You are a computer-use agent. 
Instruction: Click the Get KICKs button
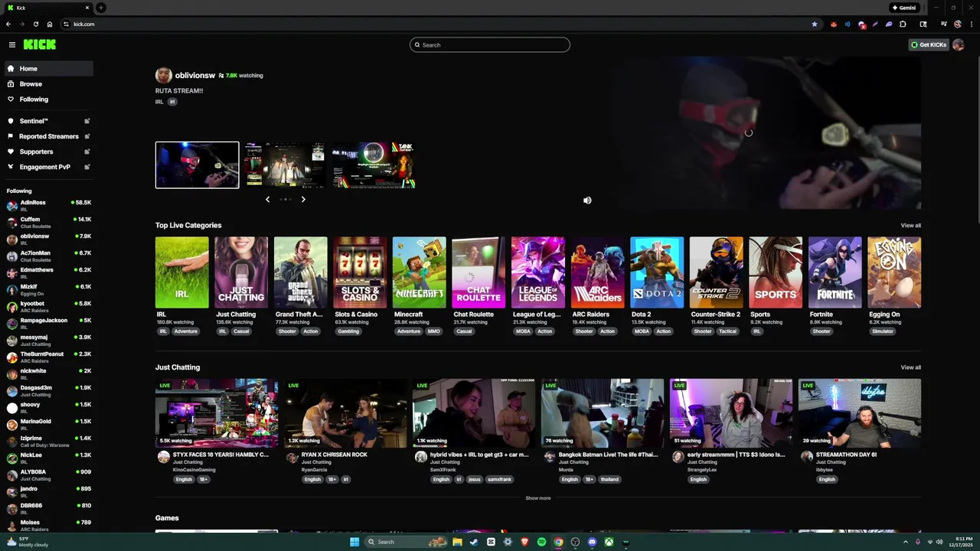(x=929, y=45)
